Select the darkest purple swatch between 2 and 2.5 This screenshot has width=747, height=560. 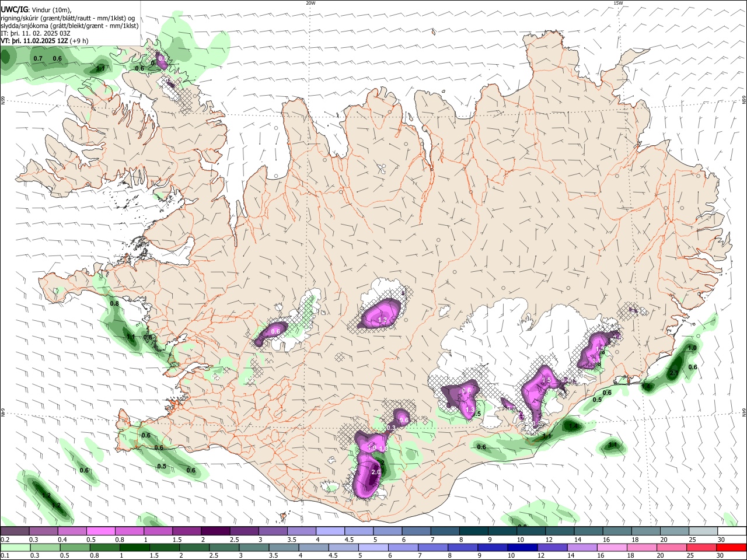click(x=215, y=531)
